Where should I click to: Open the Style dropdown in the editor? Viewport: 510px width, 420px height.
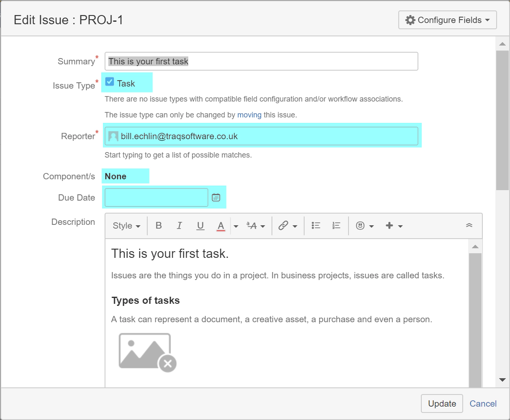click(125, 226)
